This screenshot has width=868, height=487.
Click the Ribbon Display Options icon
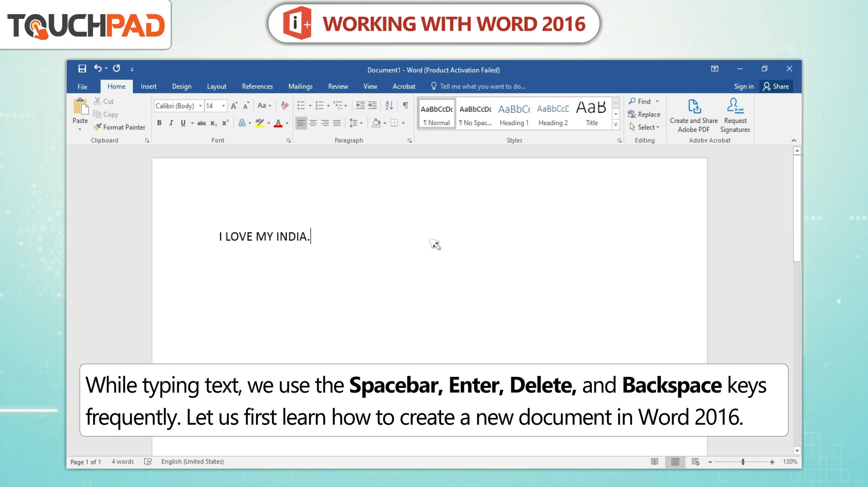point(715,69)
